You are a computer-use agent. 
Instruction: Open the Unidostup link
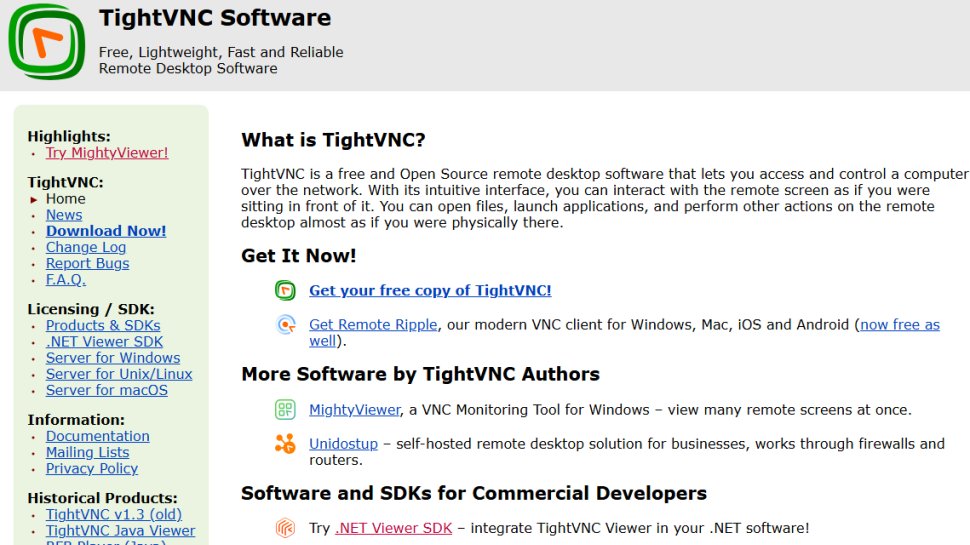click(343, 444)
